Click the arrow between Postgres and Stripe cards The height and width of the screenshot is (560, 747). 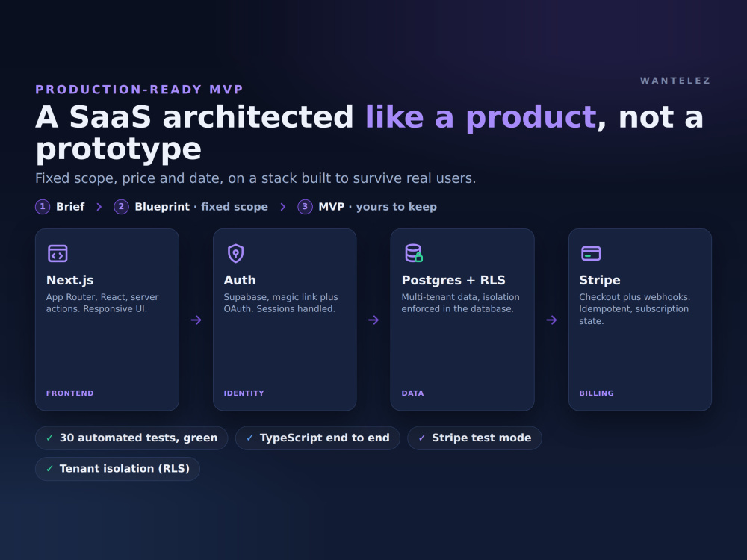tap(551, 320)
